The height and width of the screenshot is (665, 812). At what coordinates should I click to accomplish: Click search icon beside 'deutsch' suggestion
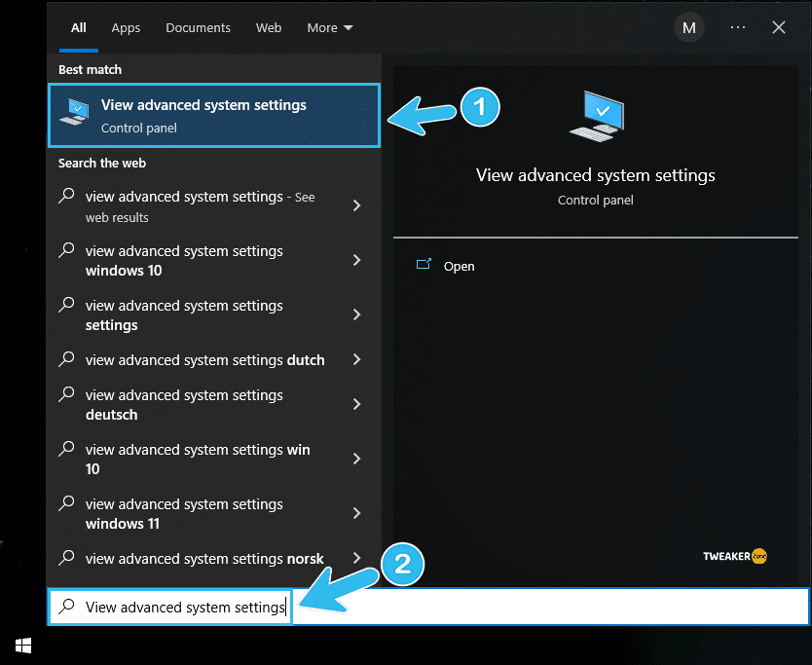coord(67,394)
